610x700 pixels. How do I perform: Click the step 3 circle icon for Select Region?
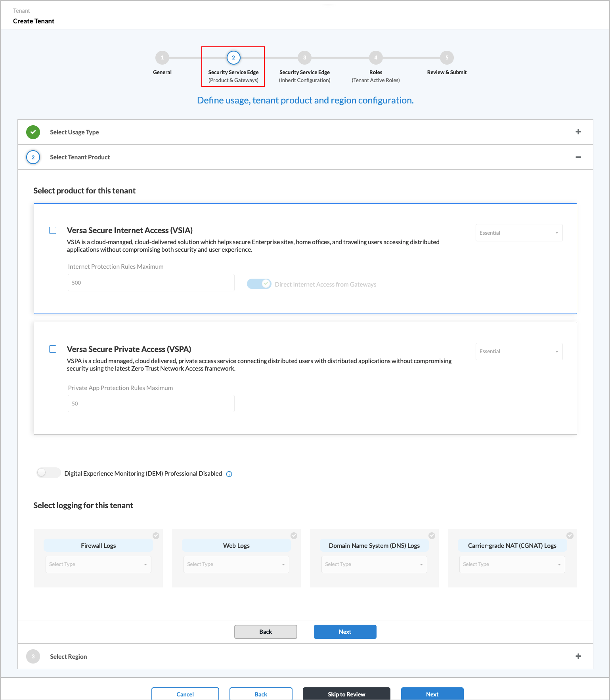(x=33, y=656)
